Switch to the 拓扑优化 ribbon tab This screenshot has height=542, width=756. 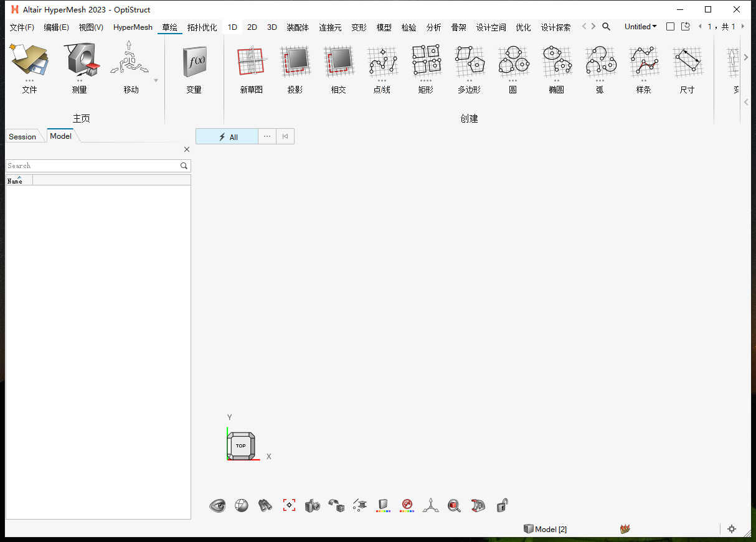point(202,27)
